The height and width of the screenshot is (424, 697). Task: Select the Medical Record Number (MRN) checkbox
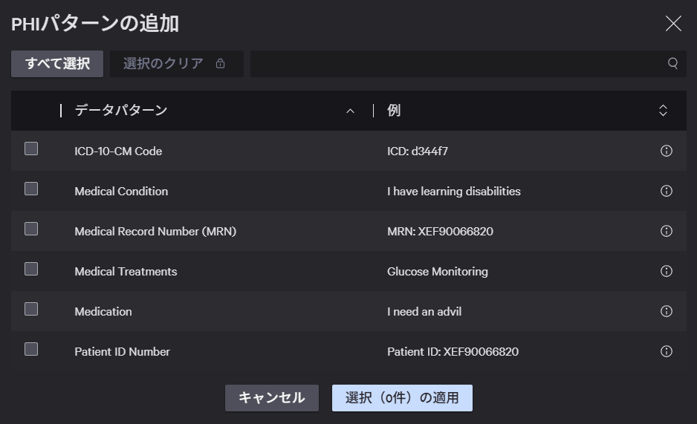click(x=31, y=228)
